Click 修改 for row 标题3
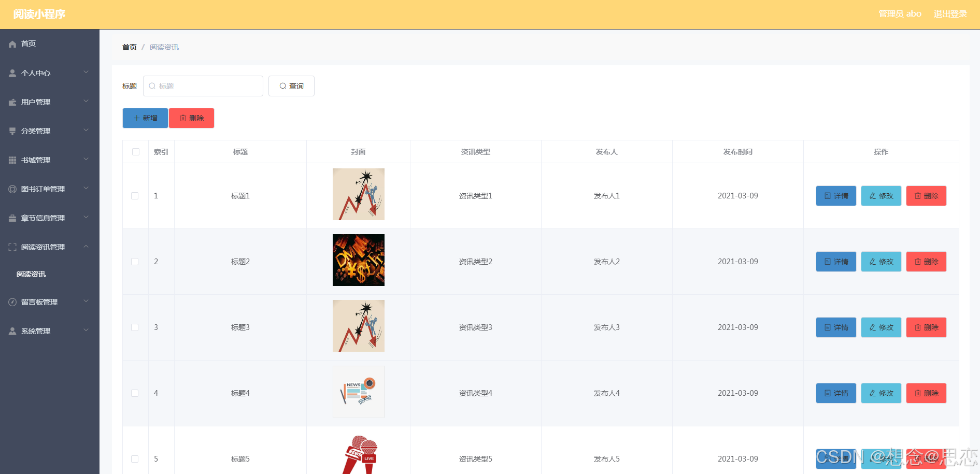The height and width of the screenshot is (474, 980). (881, 327)
